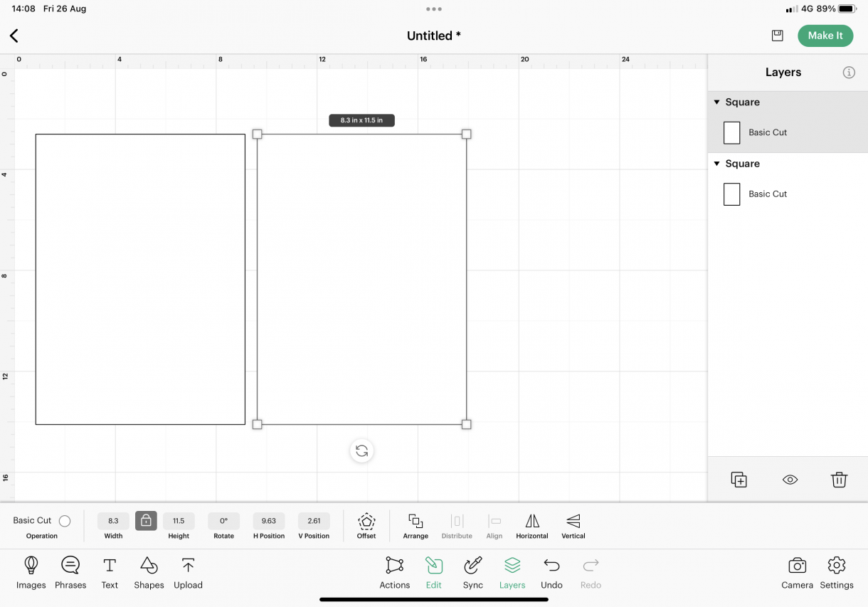
Task: Upload an image
Action: point(188,573)
